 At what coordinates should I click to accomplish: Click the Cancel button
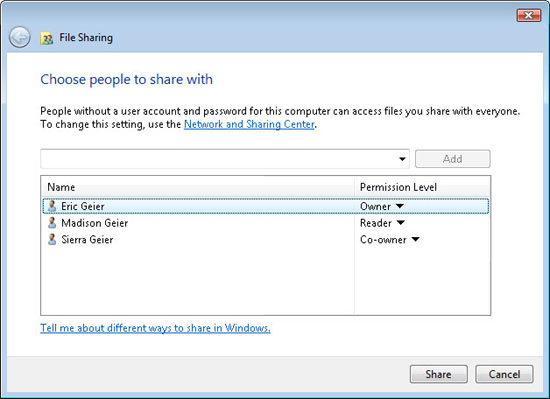point(504,374)
